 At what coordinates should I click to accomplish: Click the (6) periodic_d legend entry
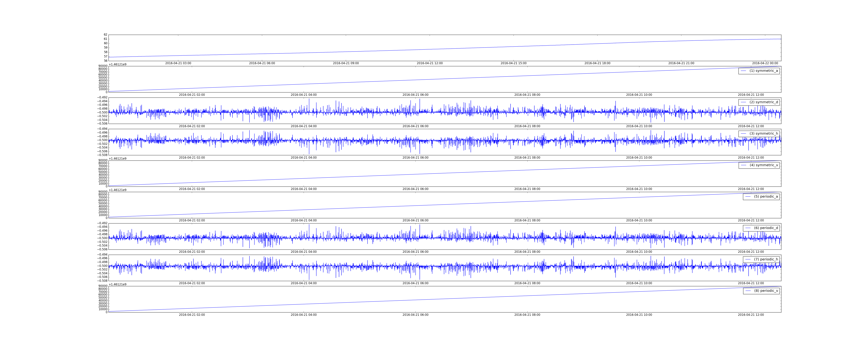[x=761, y=228]
